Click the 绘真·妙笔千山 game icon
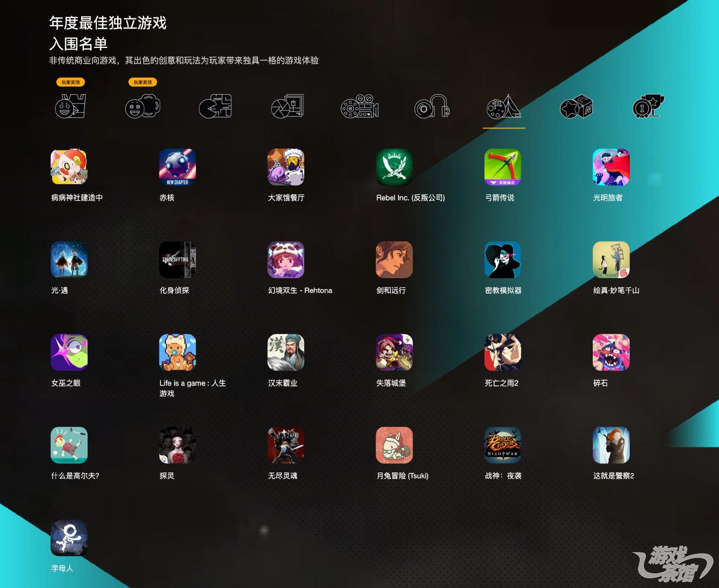Image resolution: width=719 pixels, height=588 pixels. 611,260
